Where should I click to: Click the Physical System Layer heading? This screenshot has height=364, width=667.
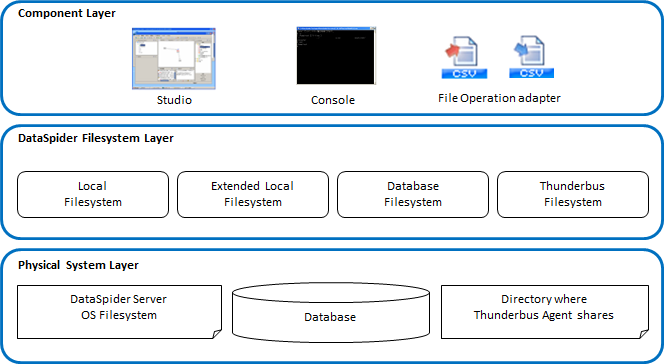(x=78, y=265)
